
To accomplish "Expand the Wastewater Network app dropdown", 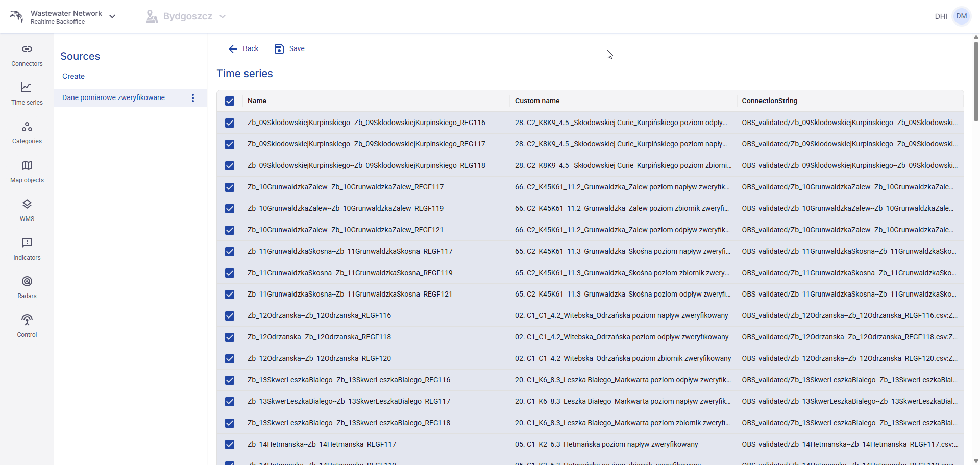I will point(112,16).
